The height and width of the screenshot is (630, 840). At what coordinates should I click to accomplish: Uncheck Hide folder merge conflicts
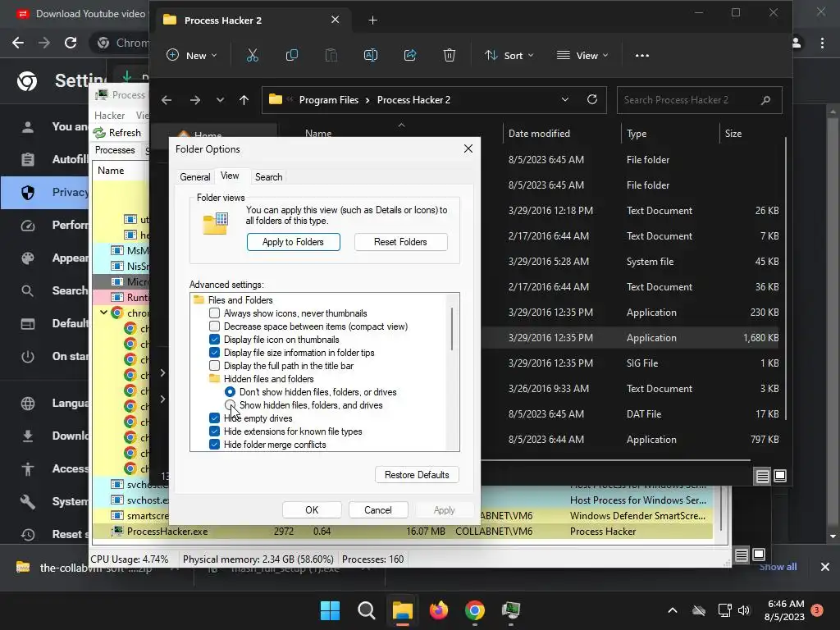tap(214, 444)
